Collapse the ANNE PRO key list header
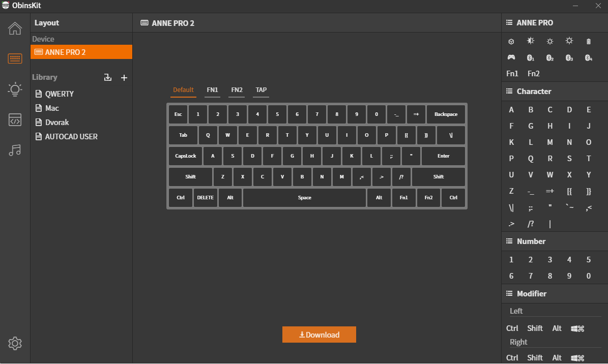Viewport: 608px width, 364px height. point(555,23)
